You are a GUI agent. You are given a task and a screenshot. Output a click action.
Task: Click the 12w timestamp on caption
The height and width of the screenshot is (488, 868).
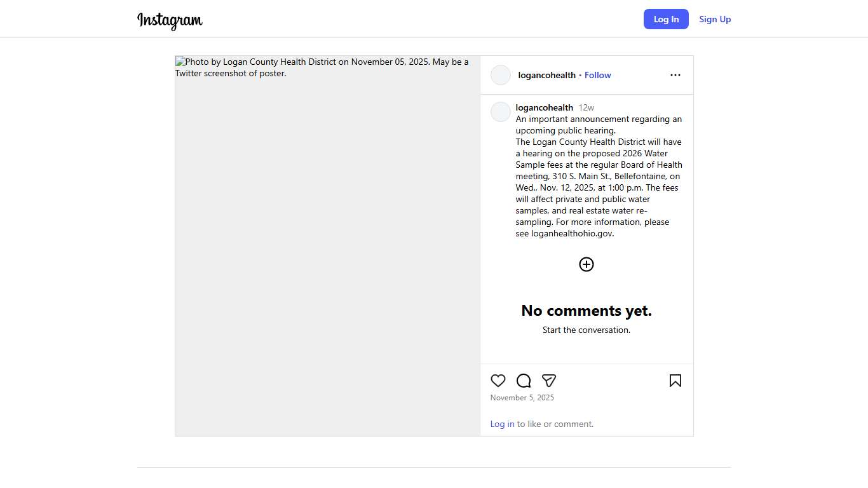586,107
